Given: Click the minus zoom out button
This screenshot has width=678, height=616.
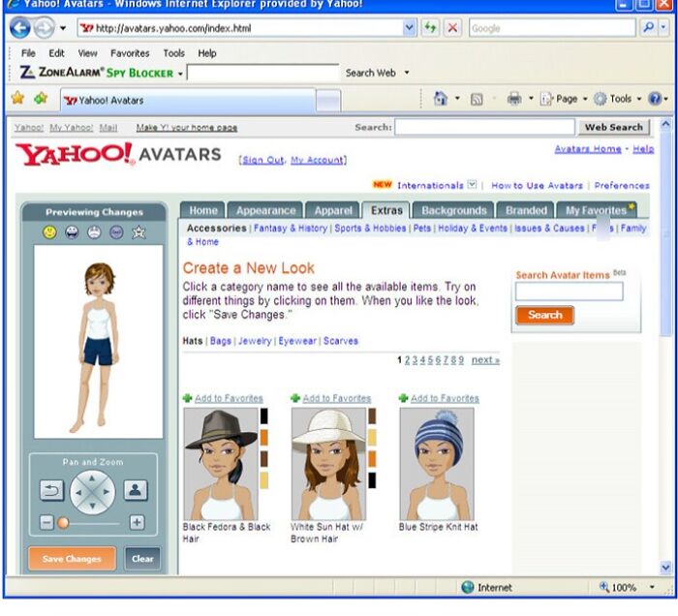Looking at the screenshot, I should tap(46, 522).
